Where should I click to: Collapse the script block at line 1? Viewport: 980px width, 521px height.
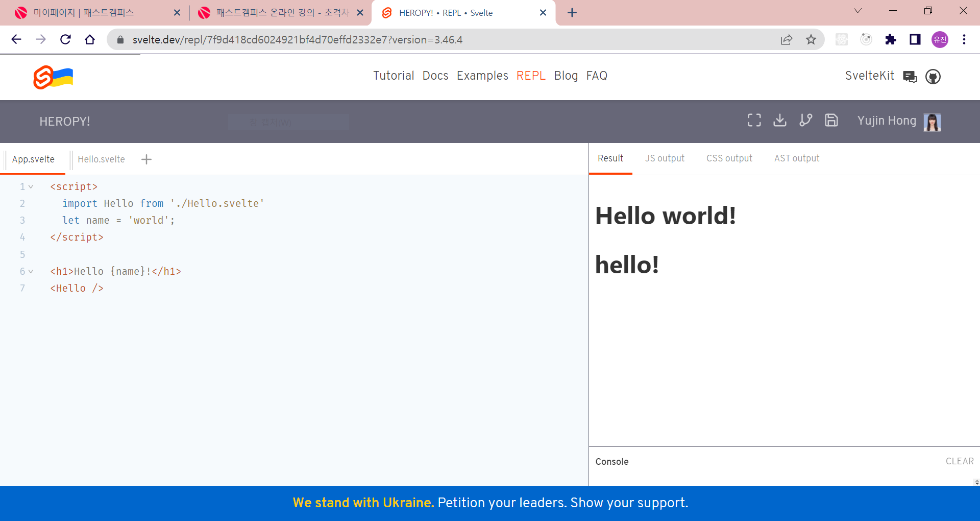pyautogui.click(x=31, y=187)
